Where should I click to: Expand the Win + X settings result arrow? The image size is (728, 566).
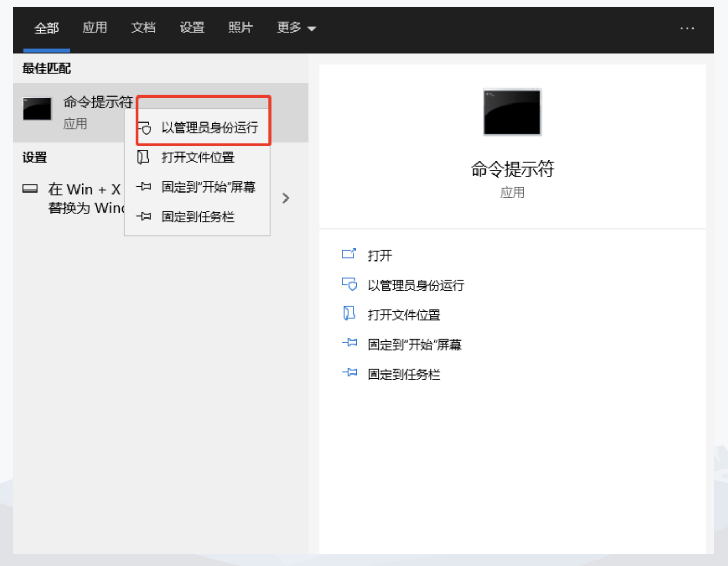286,198
